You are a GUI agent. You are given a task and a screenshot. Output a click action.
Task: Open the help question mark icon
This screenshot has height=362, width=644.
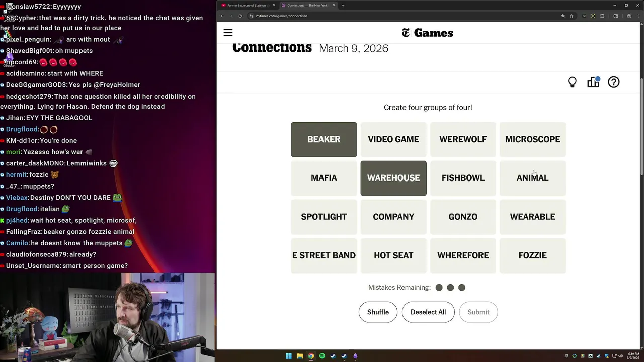pyautogui.click(x=614, y=82)
